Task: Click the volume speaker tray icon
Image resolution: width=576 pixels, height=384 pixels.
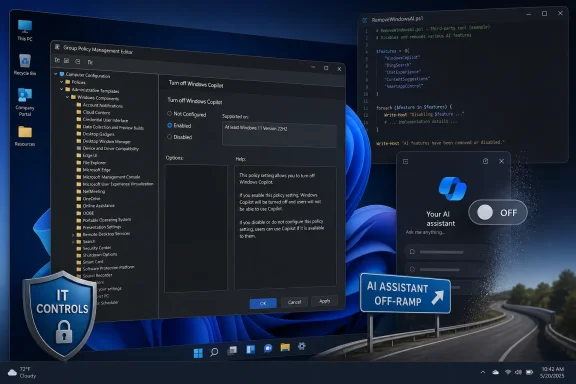Action: click(x=518, y=372)
